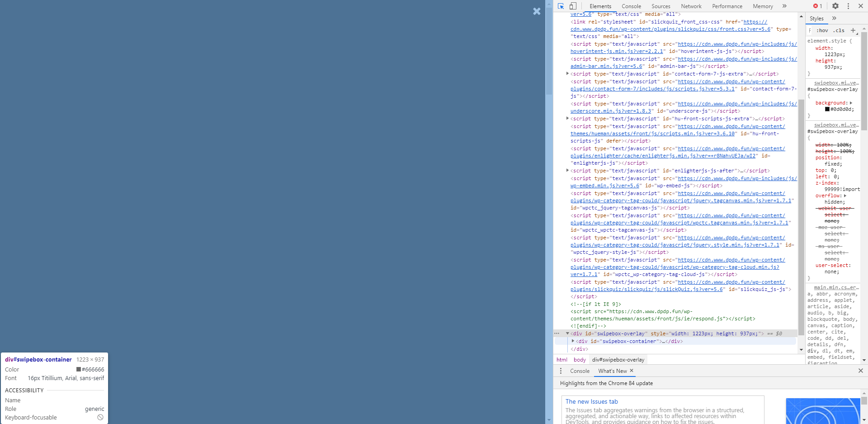Open the DevTools customize menu (three dots)
This screenshot has width=868, height=424.
pos(848,6)
